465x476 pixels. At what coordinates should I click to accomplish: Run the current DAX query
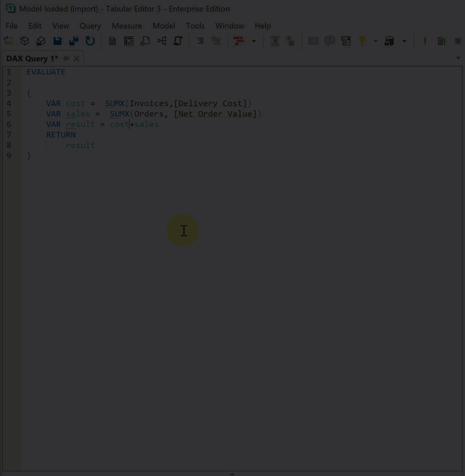(425, 41)
